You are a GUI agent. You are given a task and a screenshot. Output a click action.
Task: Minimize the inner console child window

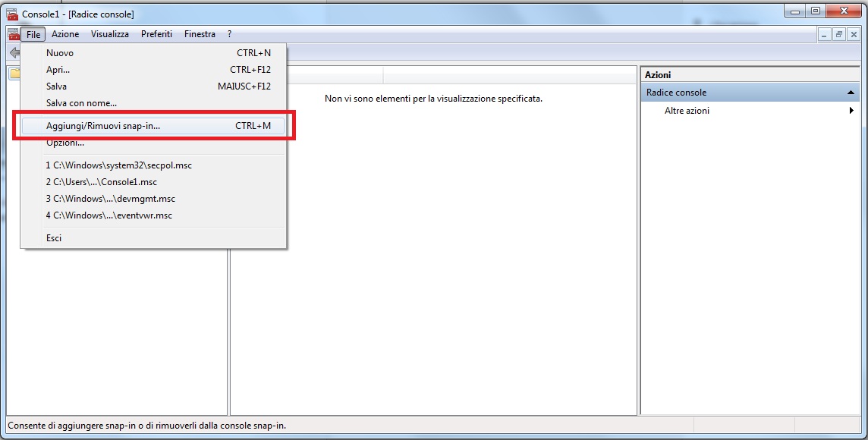pyautogui.click(x=825, y=34)
